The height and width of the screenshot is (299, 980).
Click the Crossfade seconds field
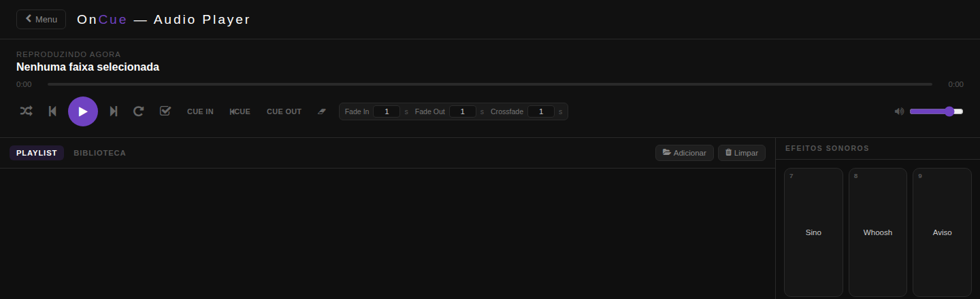click(541, 111)
